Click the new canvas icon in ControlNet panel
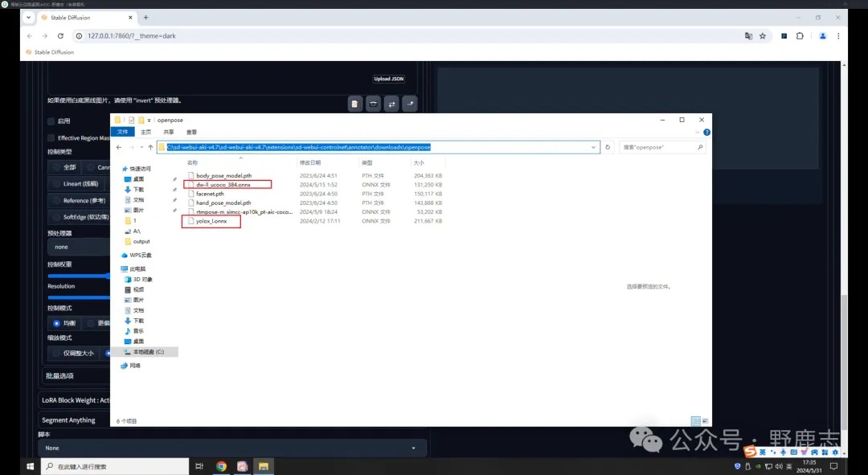 point(355,104)
